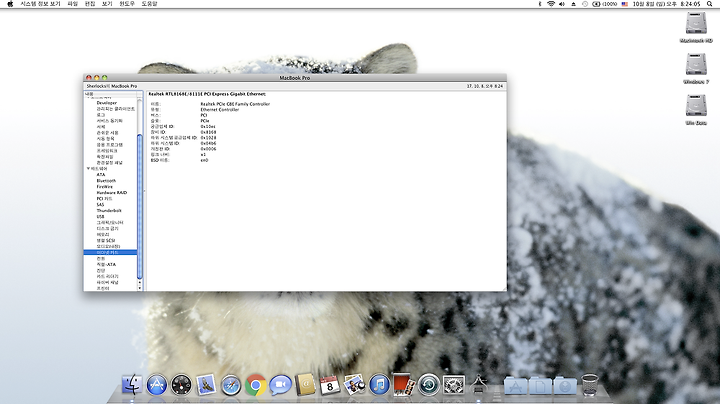Click the Realtek RTL8168E/8111E adapter heading
The height and width of the screenshot is (404, 720).
[x=207, y=94]
